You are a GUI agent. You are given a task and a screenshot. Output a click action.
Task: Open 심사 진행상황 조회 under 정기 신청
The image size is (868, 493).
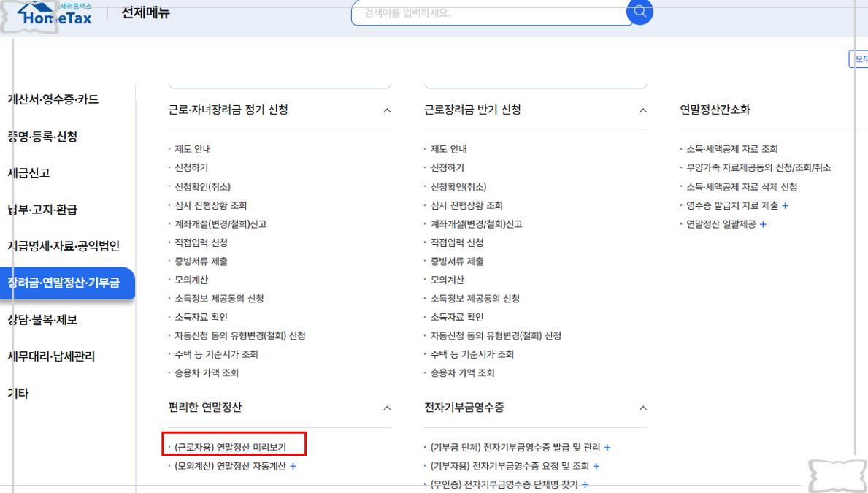click(211, 205)
